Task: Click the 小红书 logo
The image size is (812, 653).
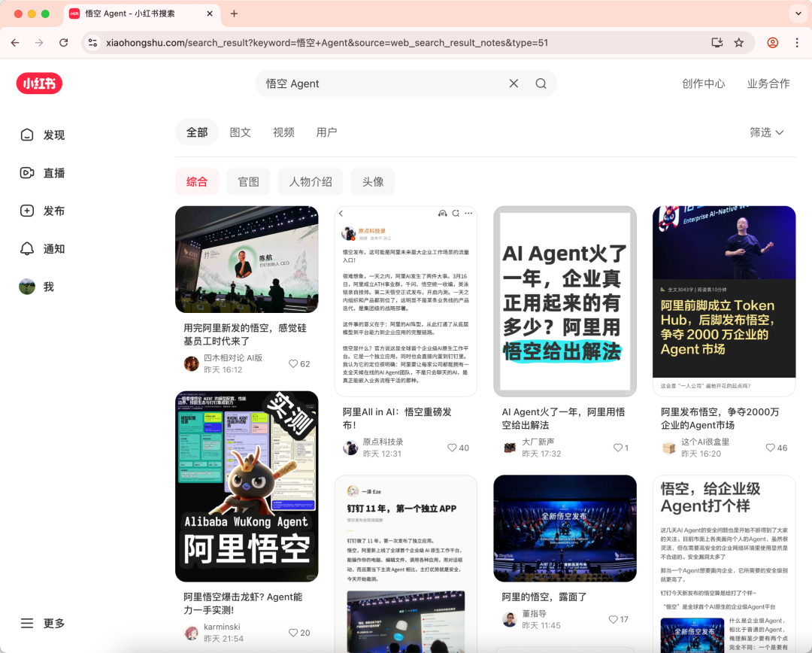Action: point(38,84)
